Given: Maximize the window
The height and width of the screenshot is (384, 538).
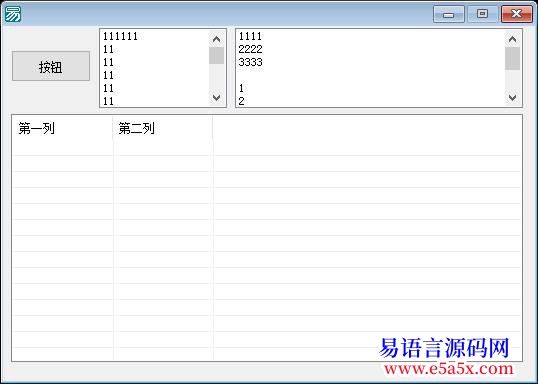Looking at the screenshot, I should pos(482,14).
